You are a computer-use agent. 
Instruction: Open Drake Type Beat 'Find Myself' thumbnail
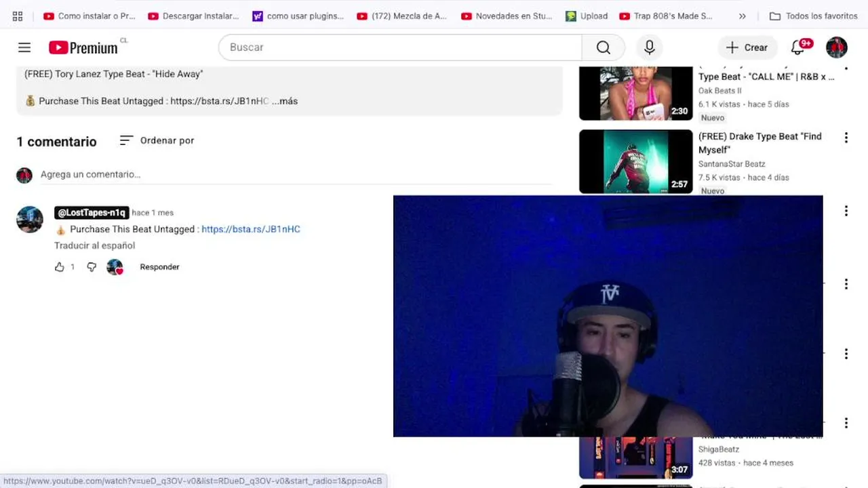point(635,162)
